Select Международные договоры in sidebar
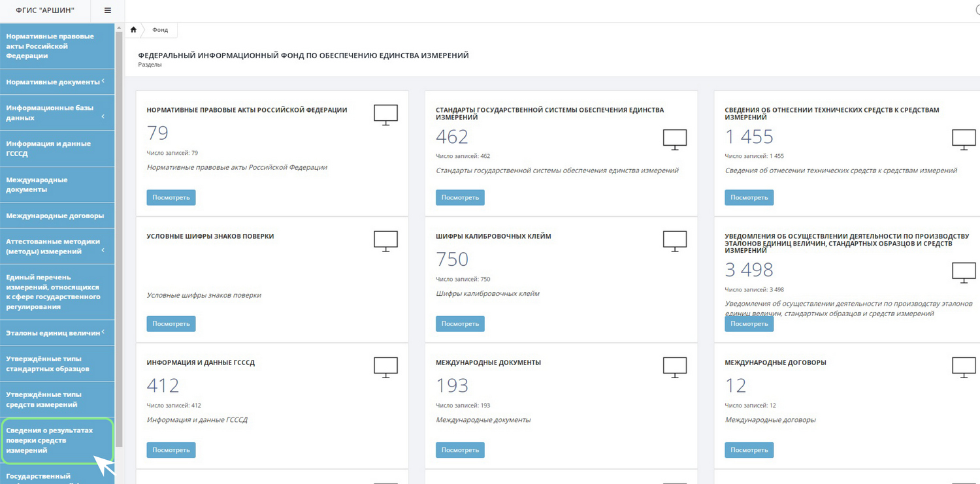This screenshot has height=484, width=980. [55, 216]
